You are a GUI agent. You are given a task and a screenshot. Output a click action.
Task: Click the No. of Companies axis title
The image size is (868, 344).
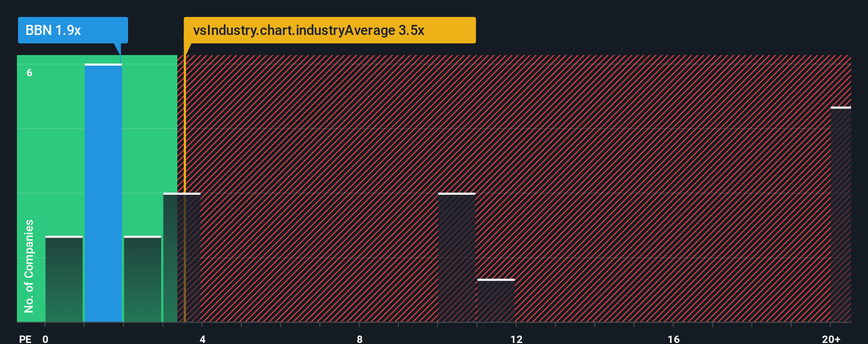tap(29, 266)
